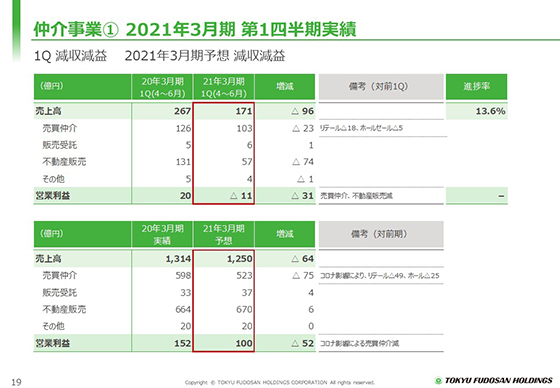Select the △ 74 change value
The image size is (560, 388).
point(303,162)
